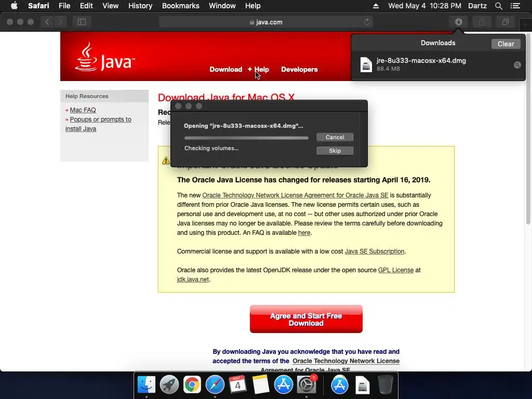Click the Safari forward navigation arrow
532x399 pixels.
60,22
